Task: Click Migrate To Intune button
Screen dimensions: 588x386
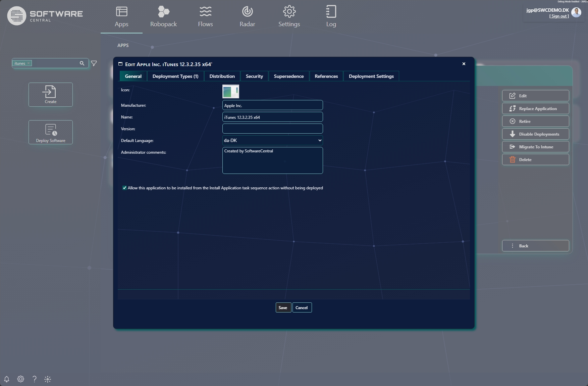Action: (535, 147)
